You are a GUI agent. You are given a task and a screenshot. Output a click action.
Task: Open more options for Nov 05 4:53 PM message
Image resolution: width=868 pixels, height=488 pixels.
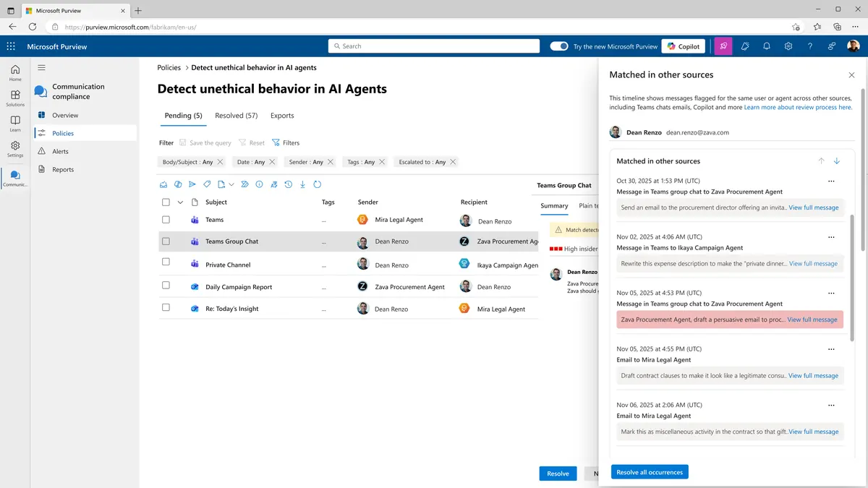831,293
